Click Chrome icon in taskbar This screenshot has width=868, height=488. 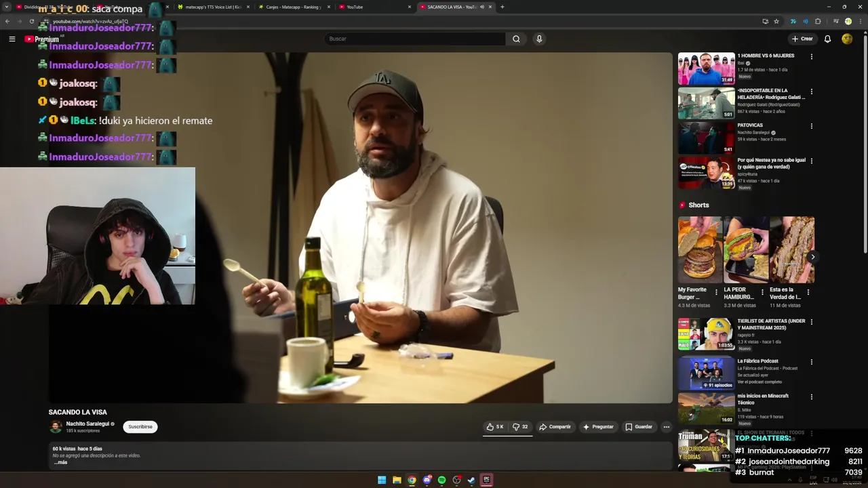(412, 480)
